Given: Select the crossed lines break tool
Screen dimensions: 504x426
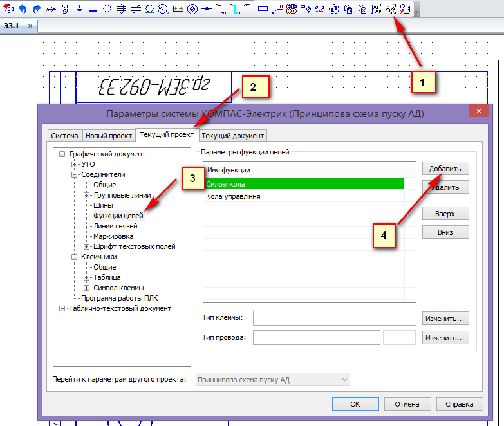Looking at the screenshot, I should click(136, 9).
